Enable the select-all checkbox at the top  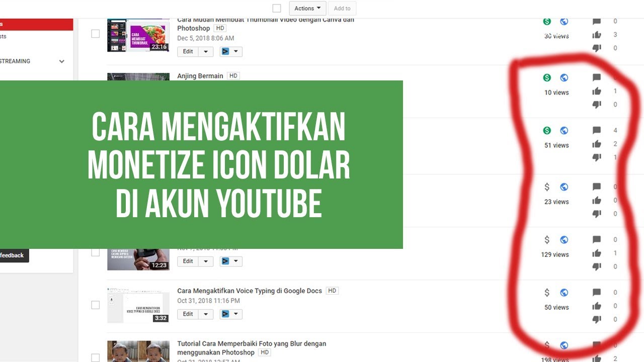(x=277, y=8)
